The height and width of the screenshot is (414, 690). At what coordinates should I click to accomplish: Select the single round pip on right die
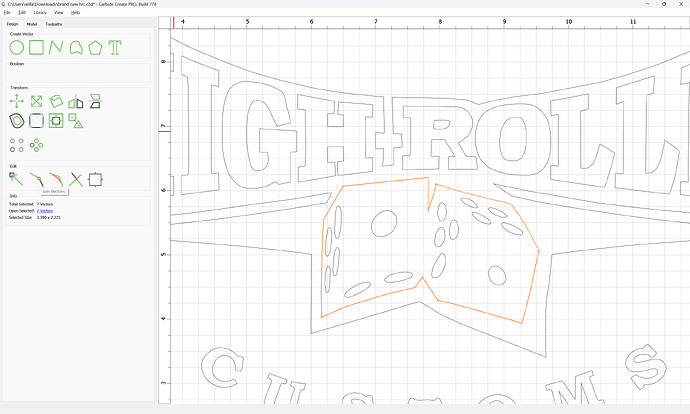pos(497,276)
